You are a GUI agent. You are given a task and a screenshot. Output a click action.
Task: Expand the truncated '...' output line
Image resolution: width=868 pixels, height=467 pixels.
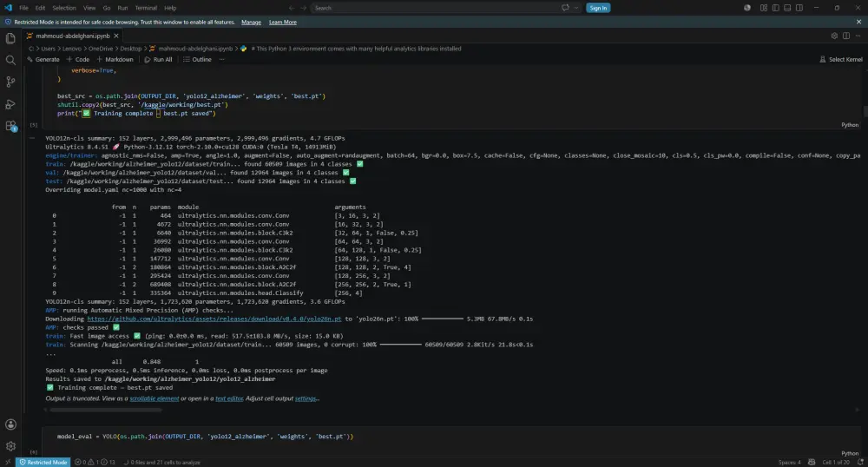[50, 353]
